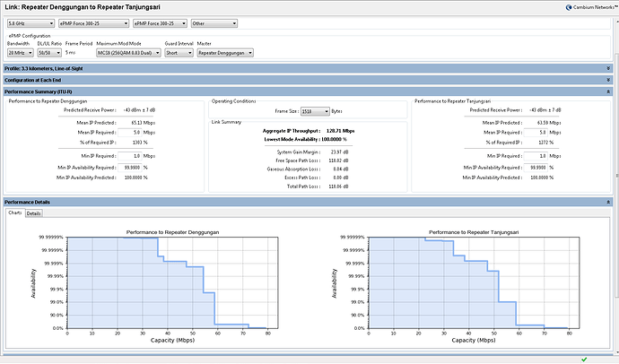The image size is (619, 364).
Task: Click the Lowest Mode Availability 100.0000 % value
Action: pyautogui.click(x=334, y=139)
